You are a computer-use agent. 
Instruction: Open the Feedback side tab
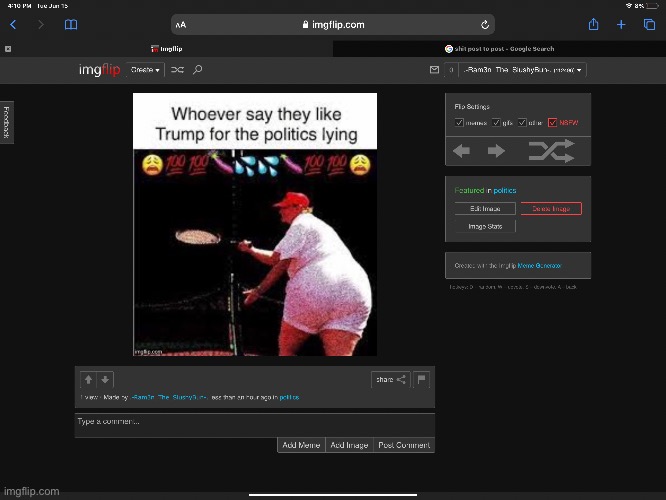pyautogui.click(x=6, y=122)
